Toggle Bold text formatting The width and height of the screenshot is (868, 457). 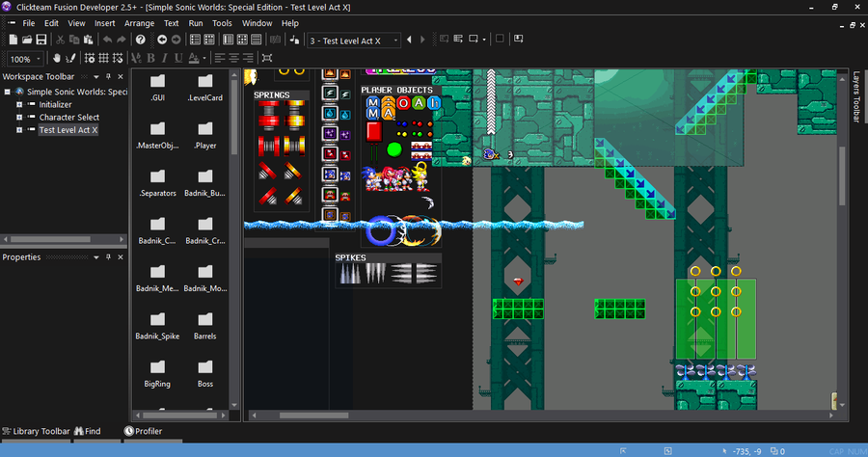click(150, 58)
